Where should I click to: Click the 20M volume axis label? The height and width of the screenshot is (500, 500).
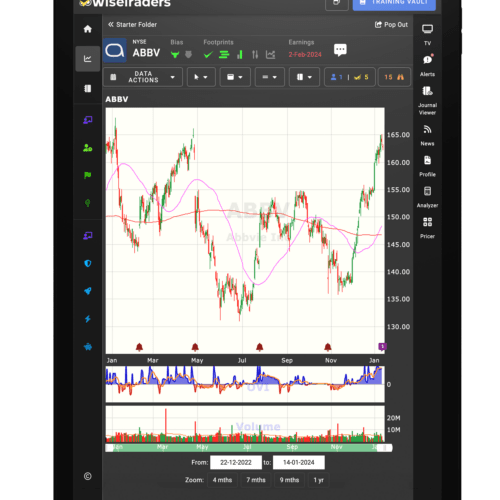(x=394, y=418)
